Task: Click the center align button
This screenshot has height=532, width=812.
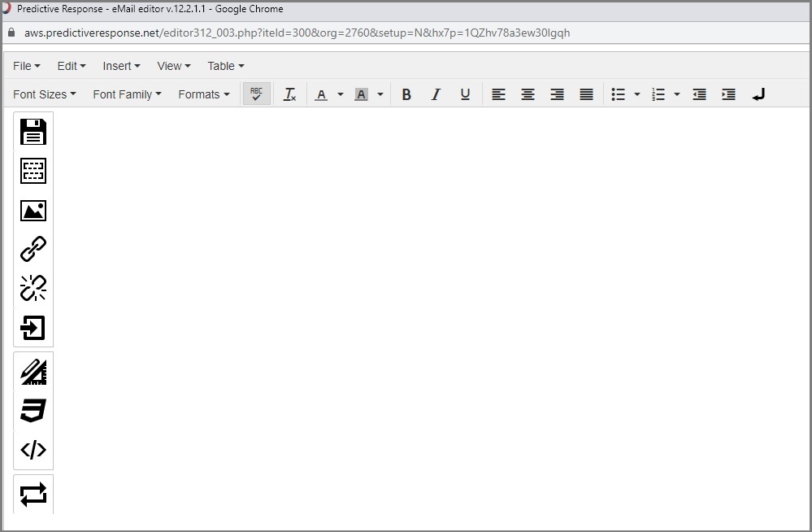Action: pyautogui.click(x=528, y=94)
